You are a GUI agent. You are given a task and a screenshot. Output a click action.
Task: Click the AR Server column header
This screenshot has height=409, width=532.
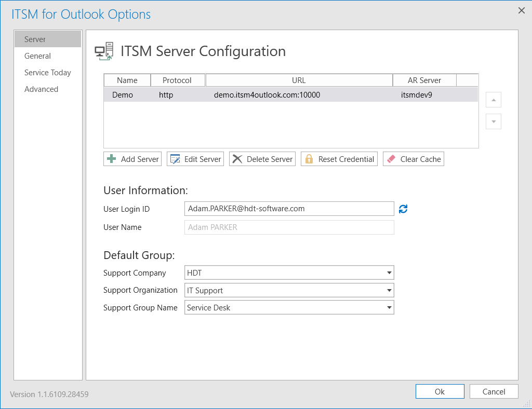tap(424, 80)
